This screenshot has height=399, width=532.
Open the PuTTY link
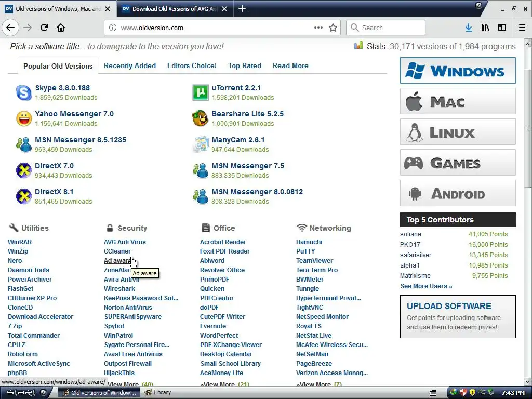coord(305,251)
